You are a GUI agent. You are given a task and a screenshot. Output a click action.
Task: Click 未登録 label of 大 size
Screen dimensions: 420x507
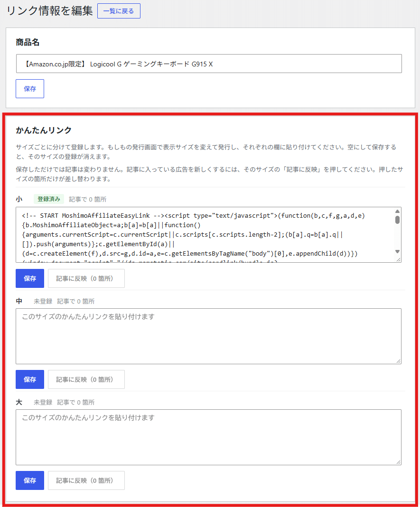click(x=43, y=402)
